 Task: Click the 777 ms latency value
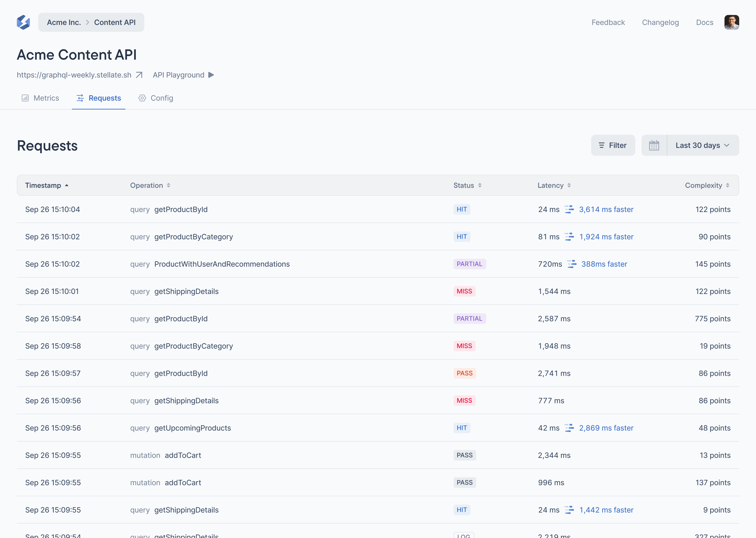pos(551,401)
